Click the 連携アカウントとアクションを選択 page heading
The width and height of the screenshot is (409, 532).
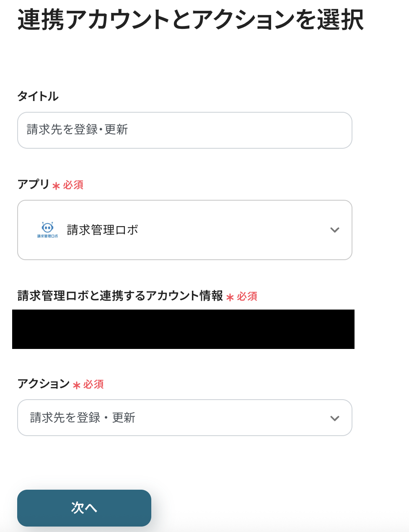click(x=191, y=20)
